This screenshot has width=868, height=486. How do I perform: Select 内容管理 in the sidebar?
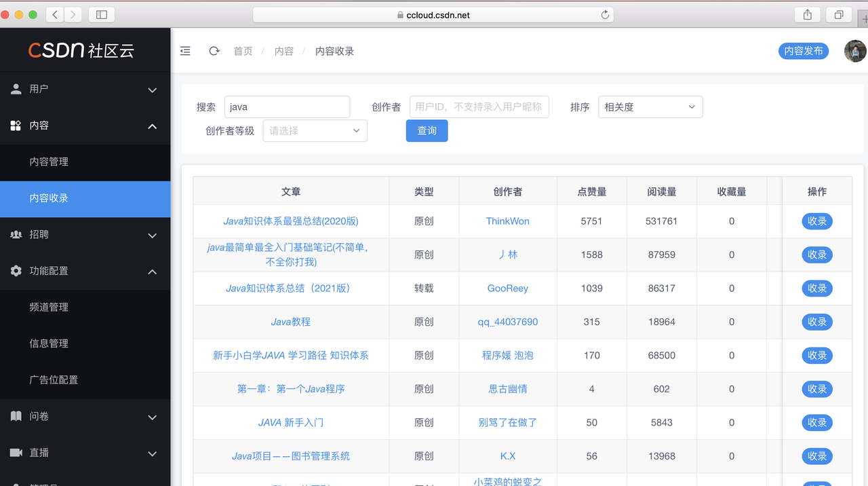click(49, 162)
